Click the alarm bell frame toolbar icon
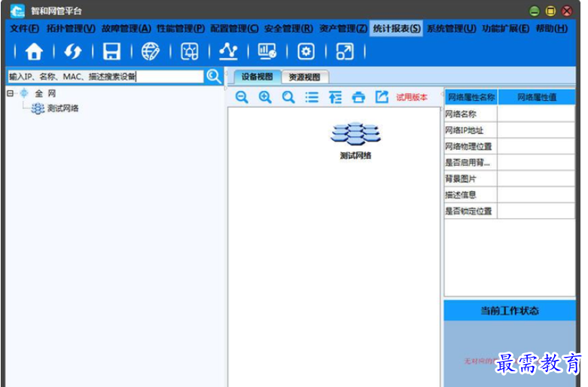Screen dimensions: 588x387 pyautogui.click(x=190, y=51)
